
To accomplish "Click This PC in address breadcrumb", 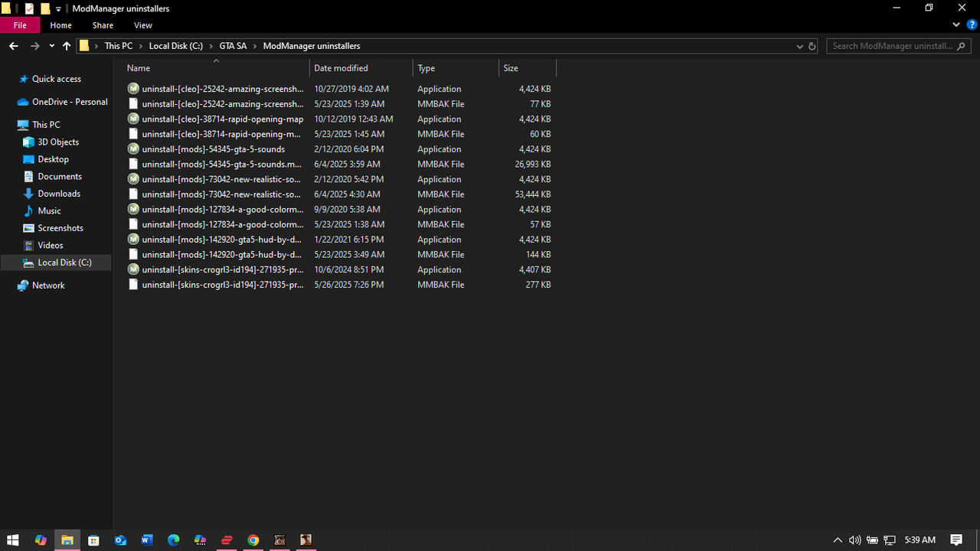I will pyautogui.click(x=119, y=46).
